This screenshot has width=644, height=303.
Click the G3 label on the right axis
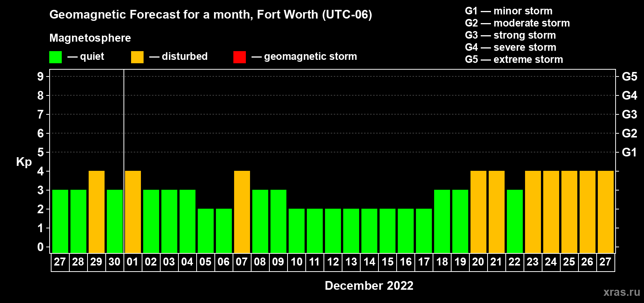click(x=629, y=114)
